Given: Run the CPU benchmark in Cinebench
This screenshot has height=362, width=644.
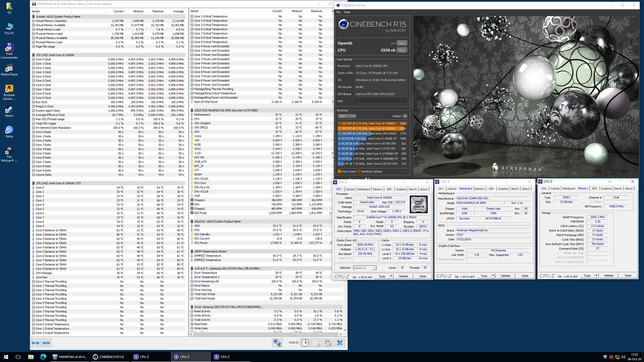Looking at the screenshot, I should tap(401, 50).
